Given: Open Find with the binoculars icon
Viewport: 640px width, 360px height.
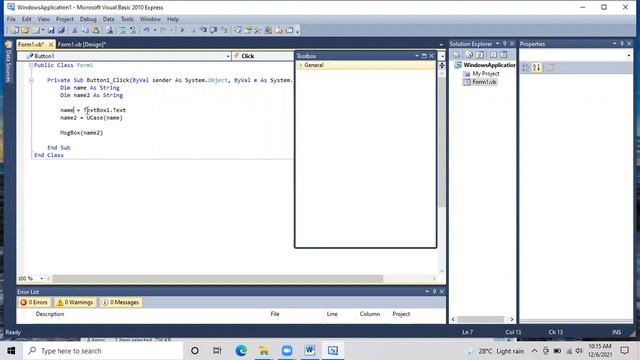Looking at the screenshot, I should pos(109,30).
